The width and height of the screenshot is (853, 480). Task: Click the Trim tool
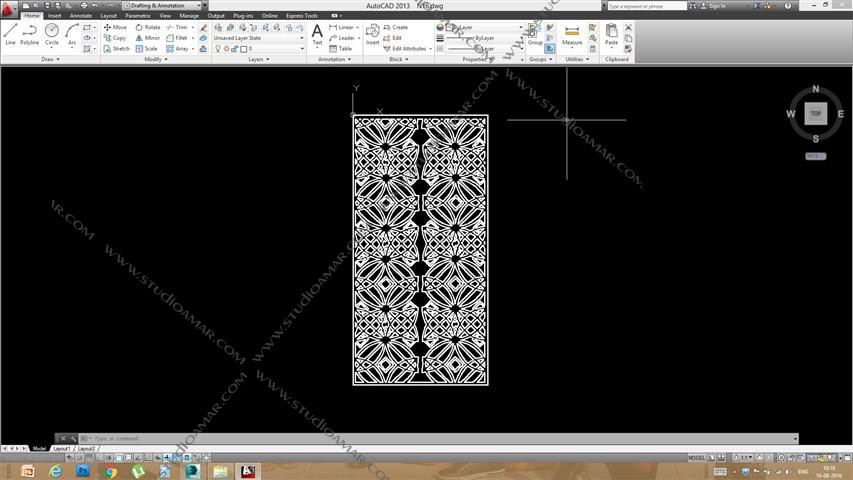(176, 27)
